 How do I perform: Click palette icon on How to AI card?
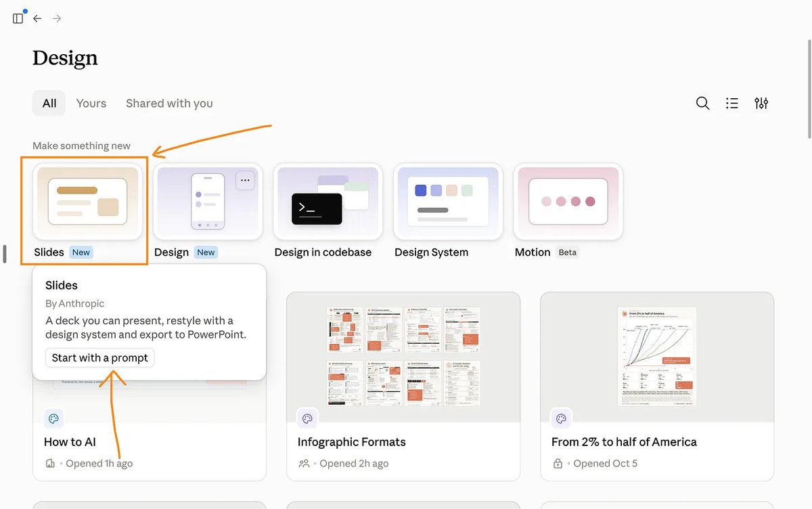point(53,418)
